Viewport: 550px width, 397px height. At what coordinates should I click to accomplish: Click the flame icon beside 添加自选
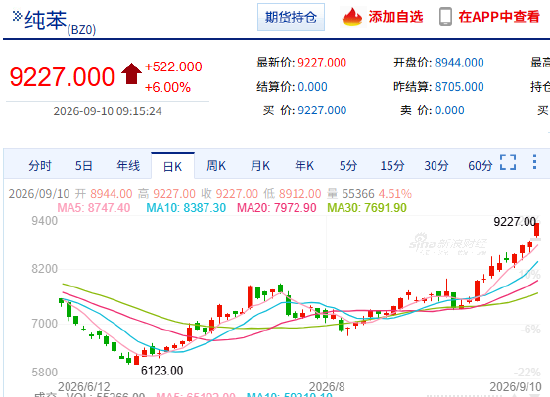point(352,17)
